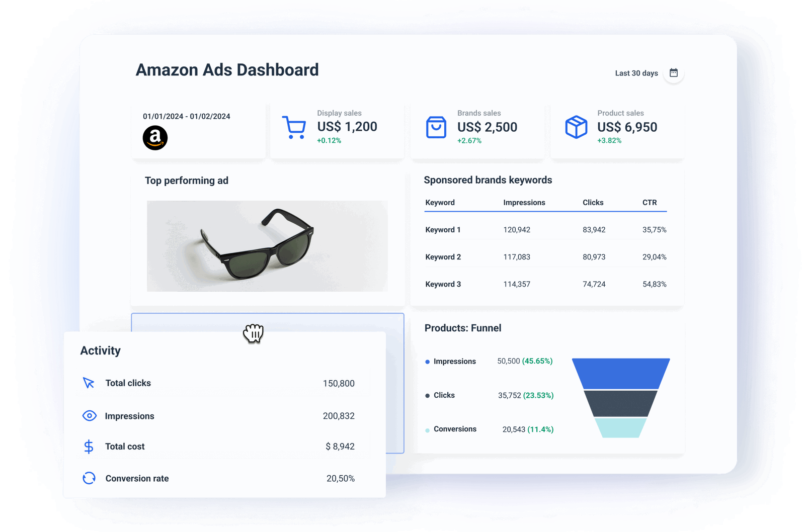
Task: Sort keywords by the CTR column header
Action: pos(650,202)
